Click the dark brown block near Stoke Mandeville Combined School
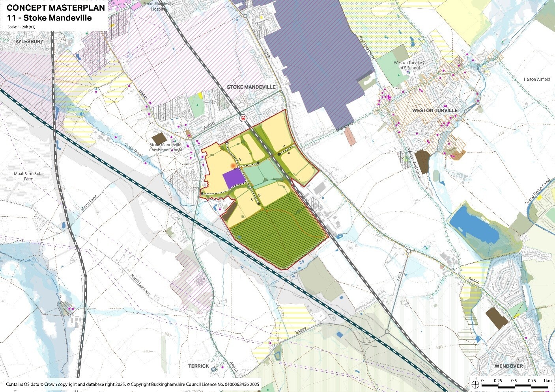The height and width of the screenshot is (392, 555). [x=159, y=139]
